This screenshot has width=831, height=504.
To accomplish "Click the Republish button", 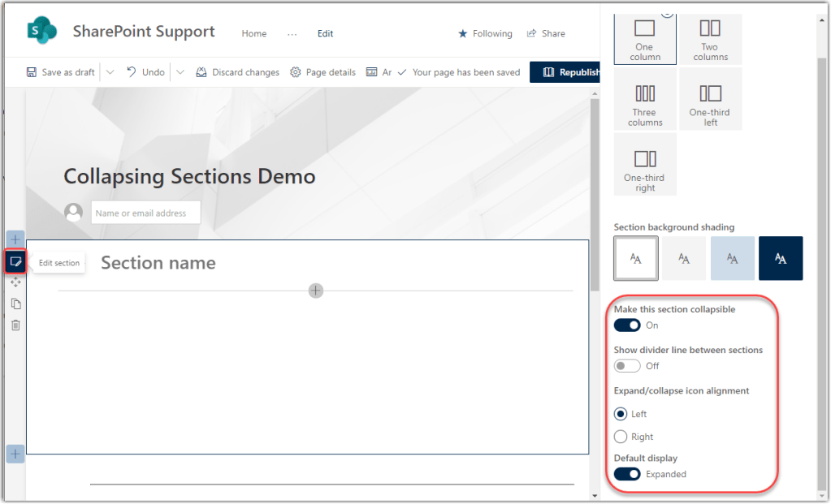I will pos(565,72).
